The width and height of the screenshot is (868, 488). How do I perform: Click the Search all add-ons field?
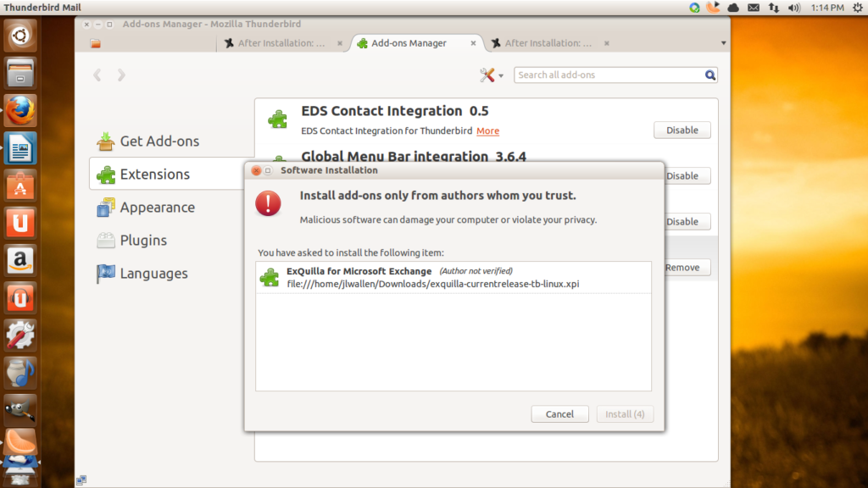[x=609, y=75]
